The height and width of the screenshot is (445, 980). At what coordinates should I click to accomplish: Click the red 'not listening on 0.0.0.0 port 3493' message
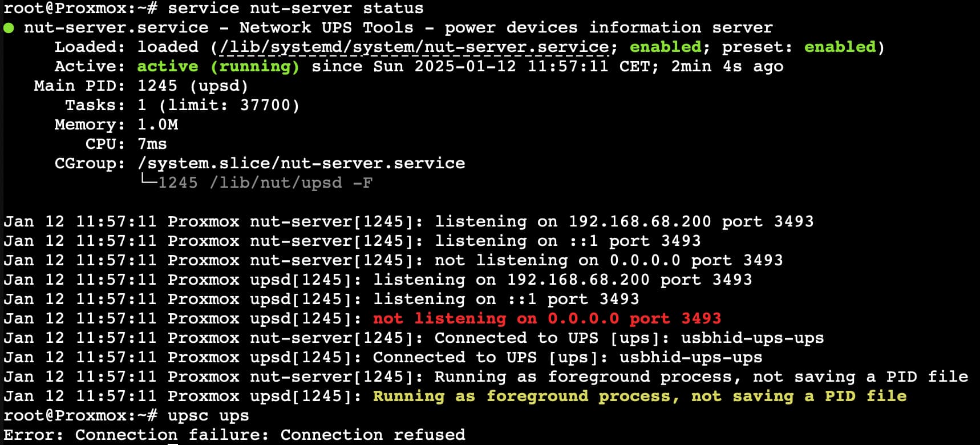[547, 319]
